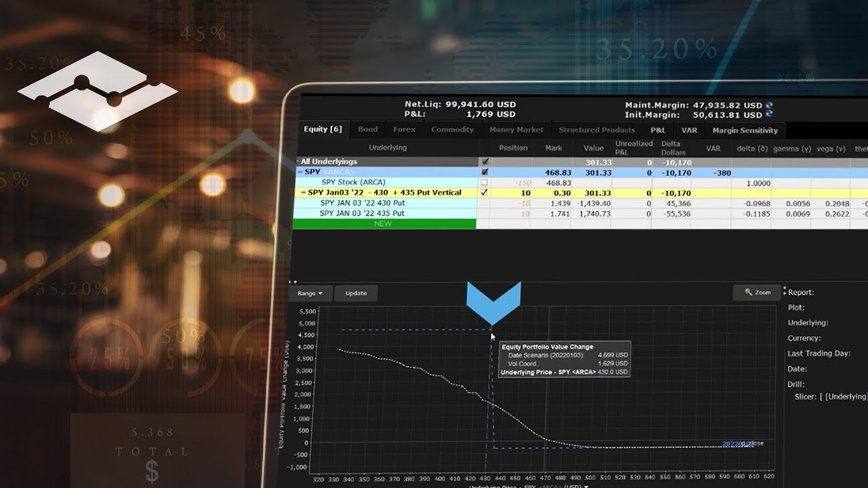Switch to the Equity [6] tab

click(323, 129)
